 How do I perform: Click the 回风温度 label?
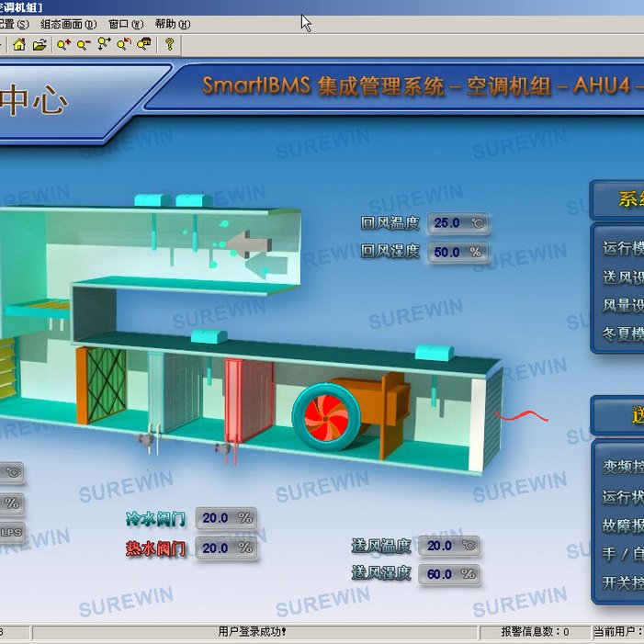click(390, 223)
